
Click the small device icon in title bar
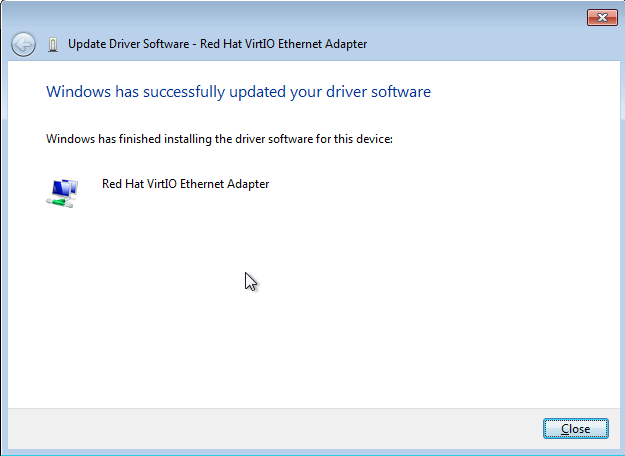pos(53,44)
